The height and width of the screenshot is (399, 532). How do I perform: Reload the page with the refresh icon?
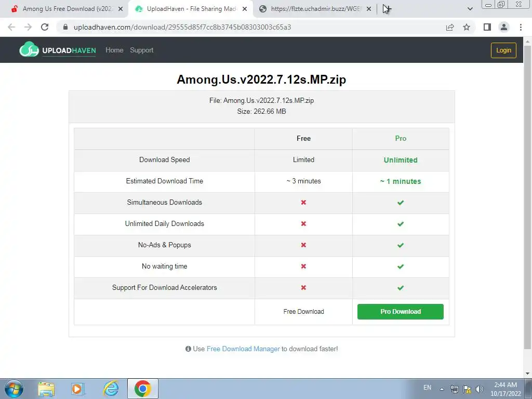click(x=45, y=27)
